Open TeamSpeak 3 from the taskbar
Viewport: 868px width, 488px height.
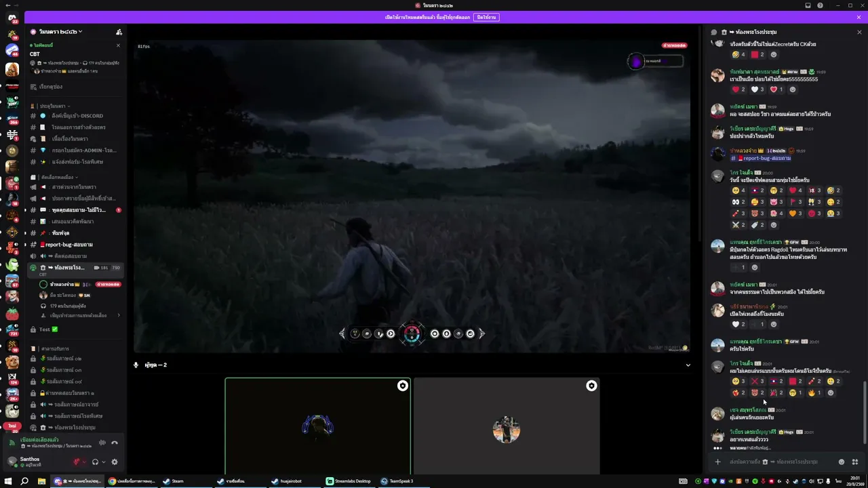tap(397, 481)
